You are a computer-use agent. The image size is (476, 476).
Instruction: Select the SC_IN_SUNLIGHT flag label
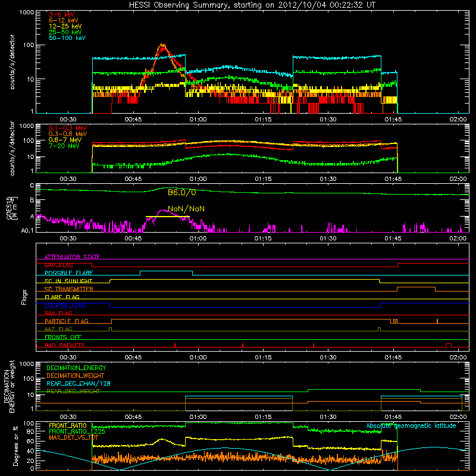(68, 281)
